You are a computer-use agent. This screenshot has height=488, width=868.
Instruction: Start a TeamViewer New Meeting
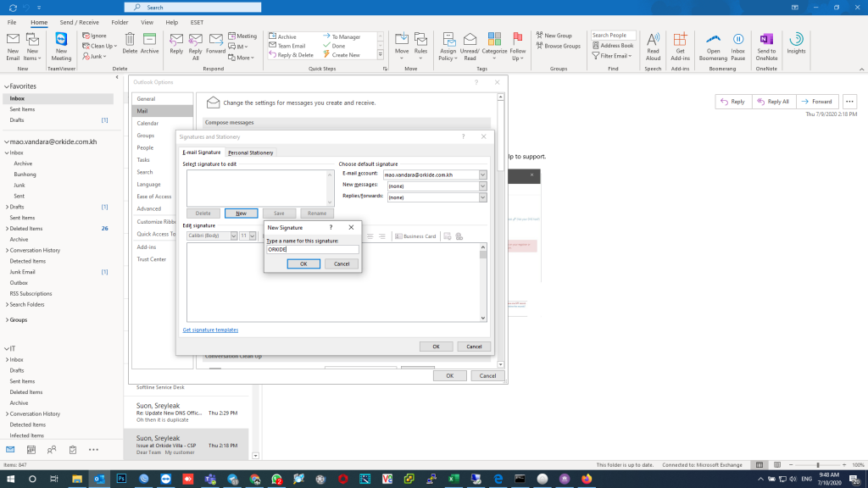pyautogui.click(x=61, y=44)
